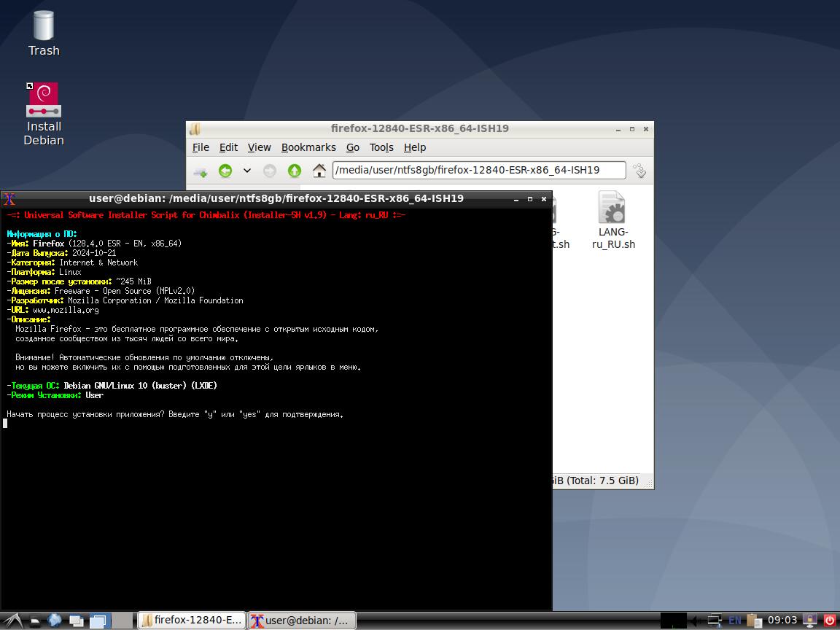Image resolution: width=840 pixels, height=630 pixels.
Task: Click the lock screen tray icon
Action: pyautogui.click(x=811, y=621)
